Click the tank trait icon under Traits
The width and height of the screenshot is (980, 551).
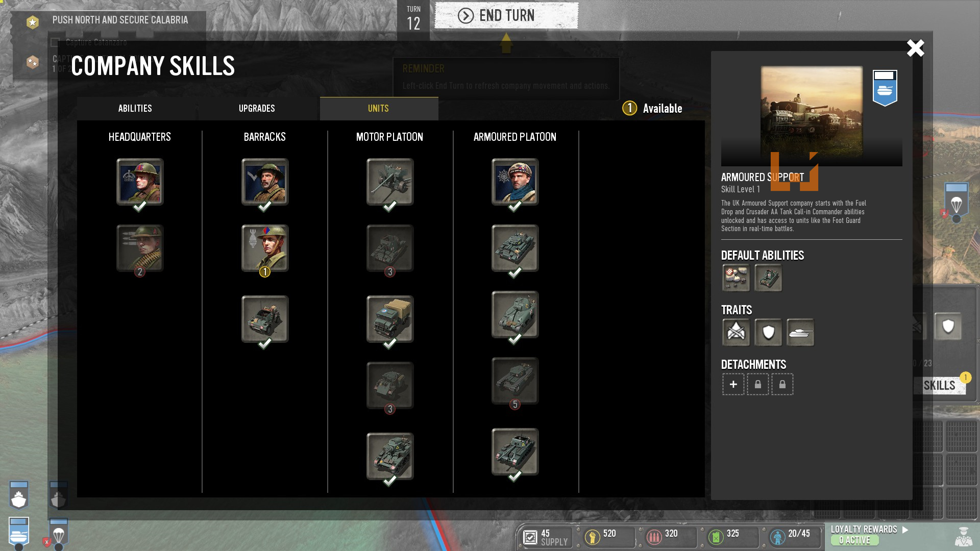click(x=800, y=333)
